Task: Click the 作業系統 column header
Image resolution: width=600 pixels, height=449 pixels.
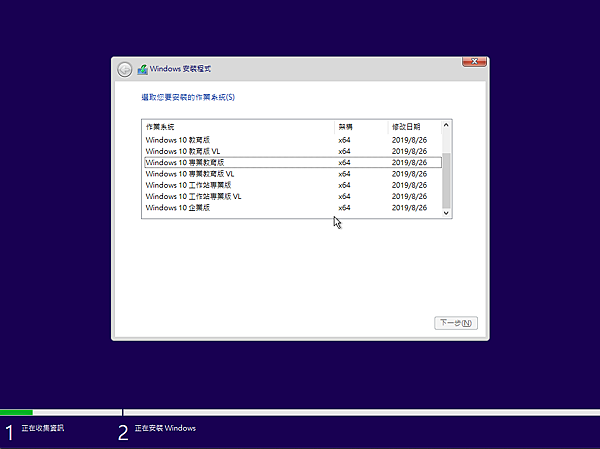Action: click(238, 127)
